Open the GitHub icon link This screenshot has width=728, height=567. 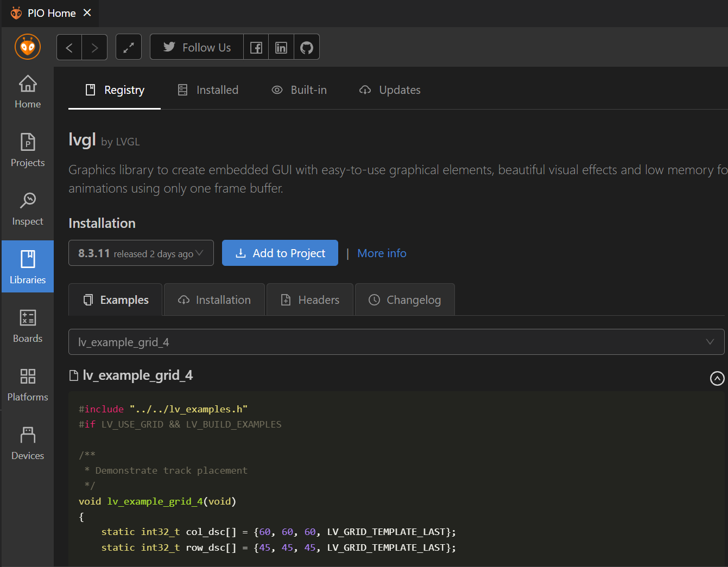(x=307, y=48)
